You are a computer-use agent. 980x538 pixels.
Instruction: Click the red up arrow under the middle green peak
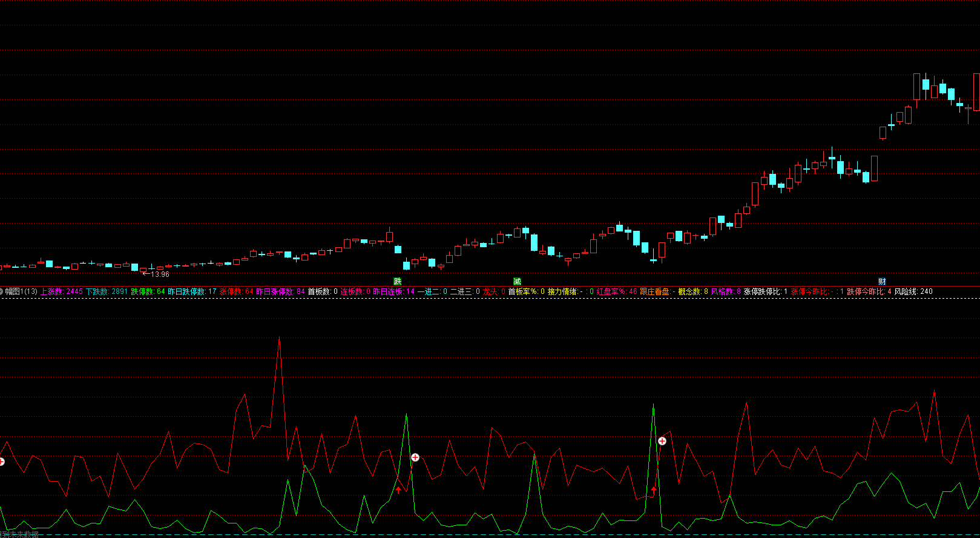[398, 490]
